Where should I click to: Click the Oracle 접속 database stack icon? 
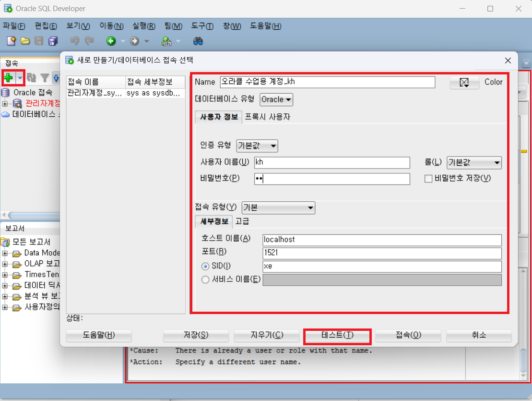point(5,92)
